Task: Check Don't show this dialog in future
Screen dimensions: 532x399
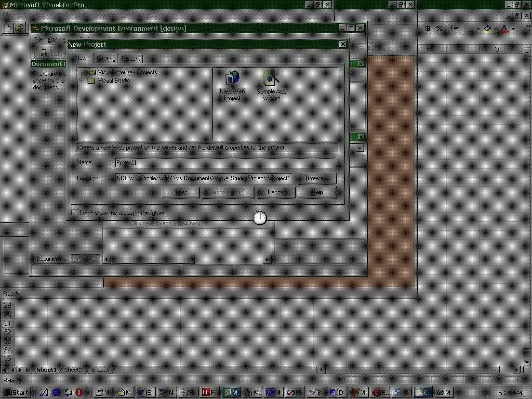Action: point(74,212)
